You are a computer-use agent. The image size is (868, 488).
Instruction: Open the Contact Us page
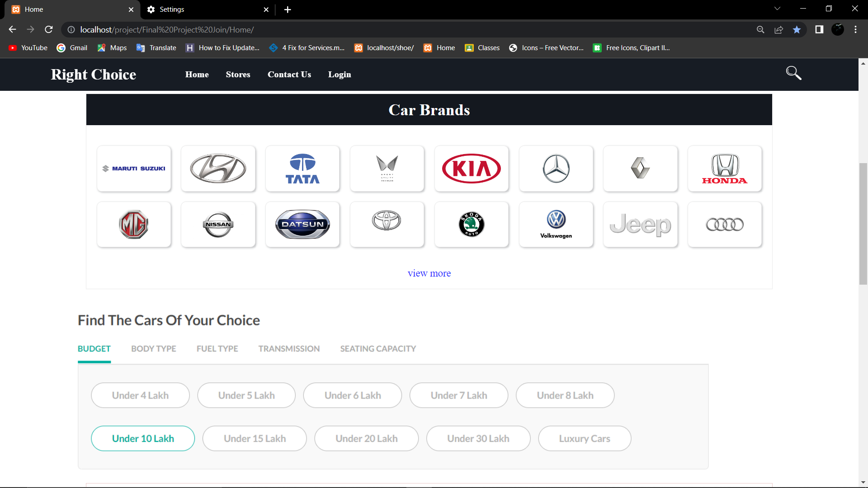point(289,74)
